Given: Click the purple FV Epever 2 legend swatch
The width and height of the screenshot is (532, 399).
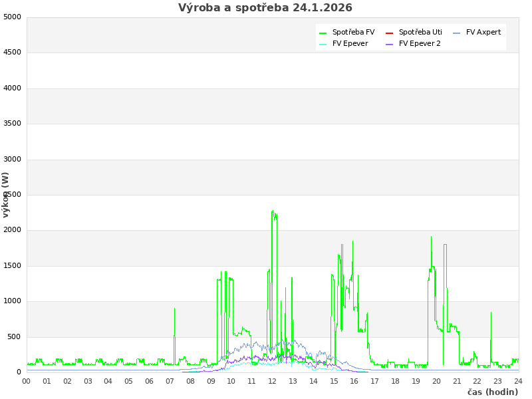Looking at the screenshot, I should point(390,44).
